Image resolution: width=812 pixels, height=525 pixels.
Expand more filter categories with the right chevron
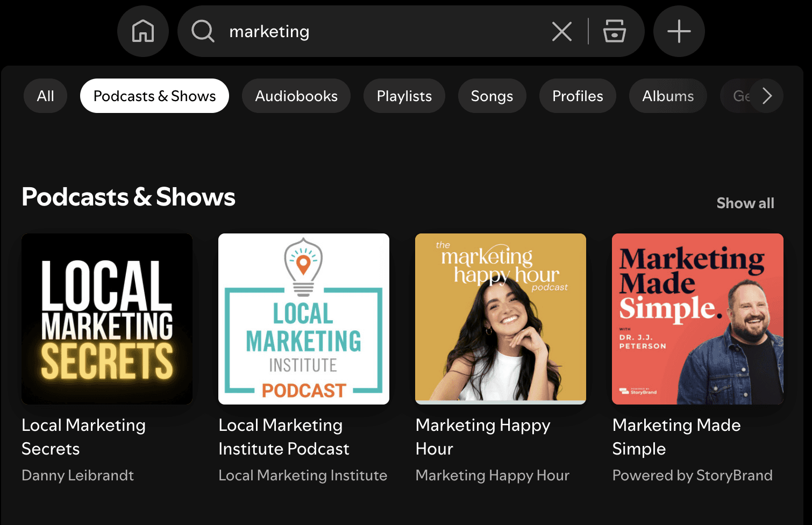click(767, 95)
